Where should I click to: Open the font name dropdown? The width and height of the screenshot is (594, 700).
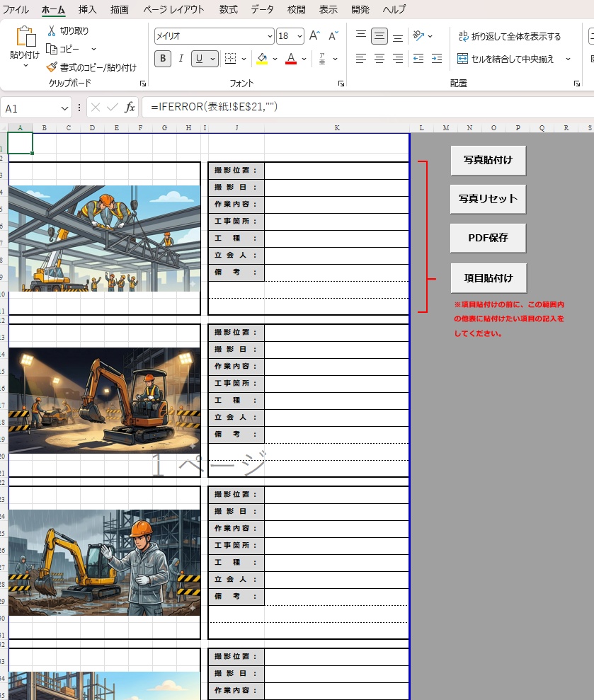(x=270, y=35)
